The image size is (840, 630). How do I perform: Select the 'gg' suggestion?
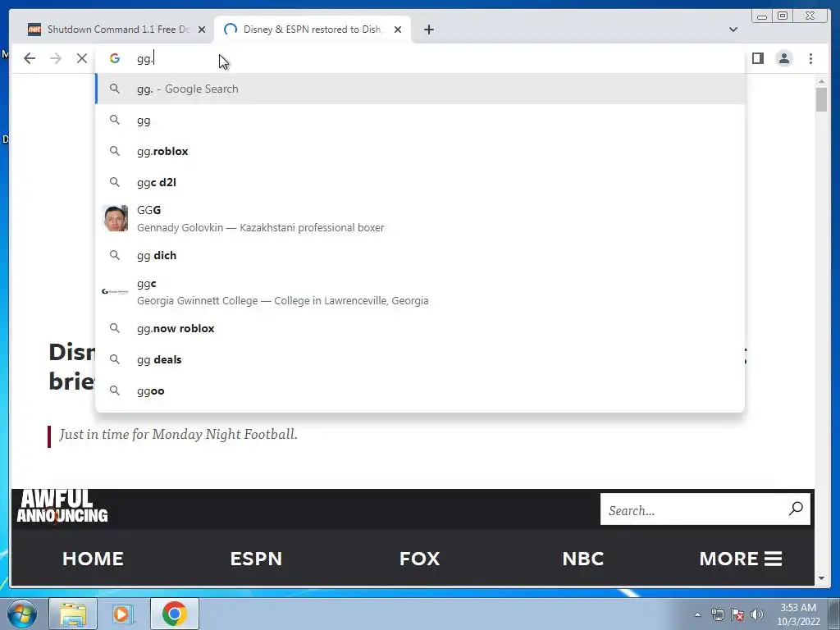pyautogui.click(x=420, y=121)
